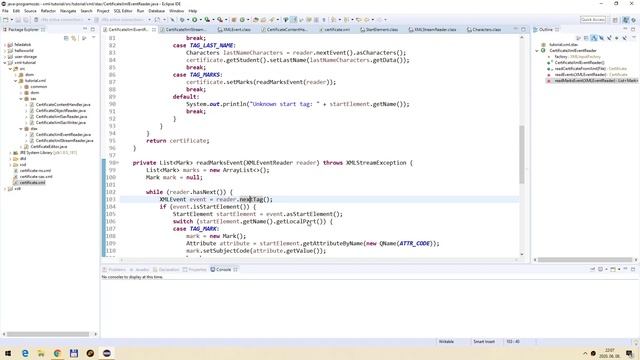Screen dimensions: 640x360
Task: Click the Debug toolbar icon
Action: [182, 20]
